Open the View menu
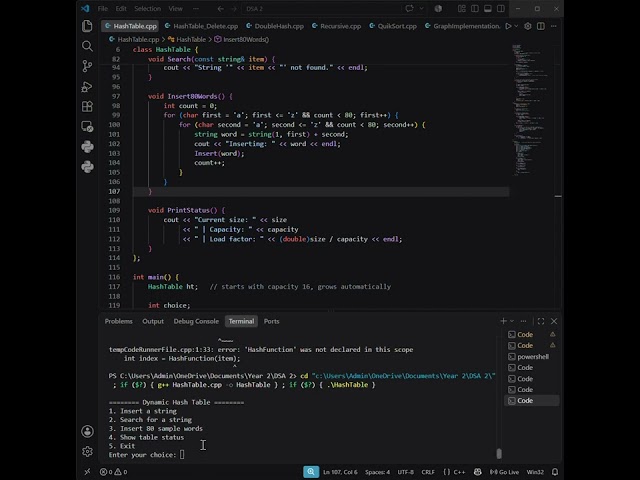The width and height of the screenshot is (640, 480). pos(176,9)
